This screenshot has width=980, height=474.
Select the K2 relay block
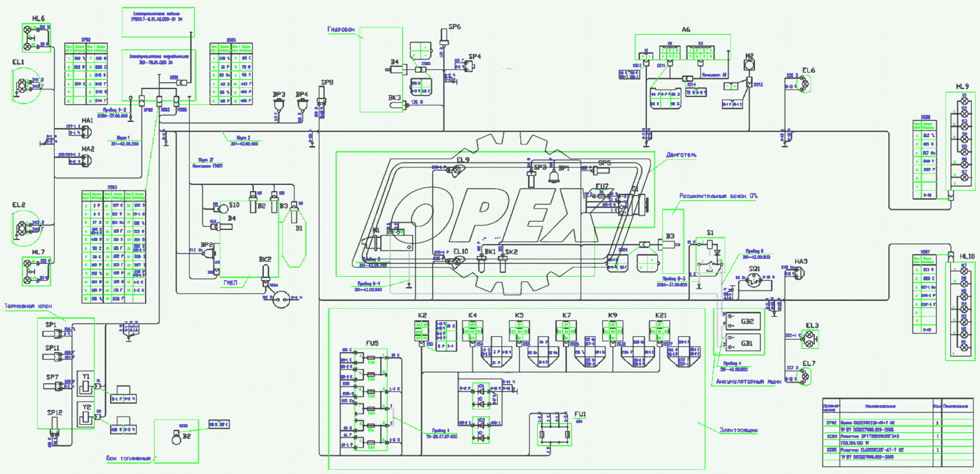pyautogui.click(x=422, y=331)
